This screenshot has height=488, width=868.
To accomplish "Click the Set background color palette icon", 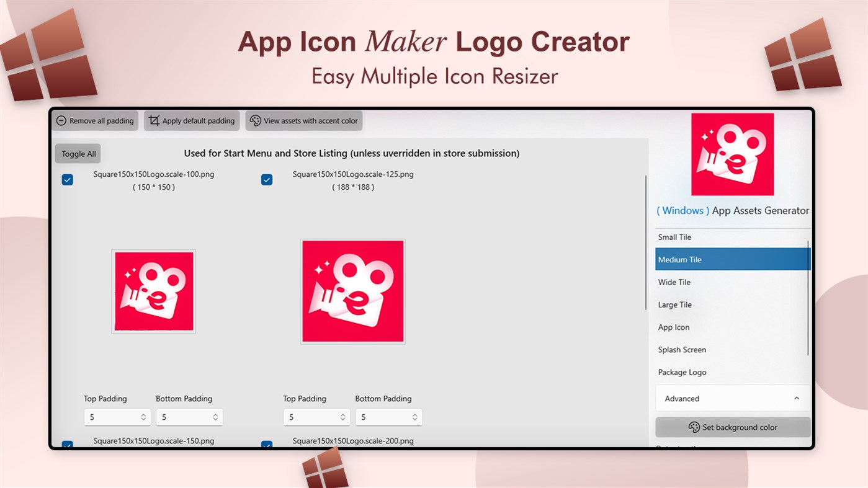I will (x=696, y=427).
